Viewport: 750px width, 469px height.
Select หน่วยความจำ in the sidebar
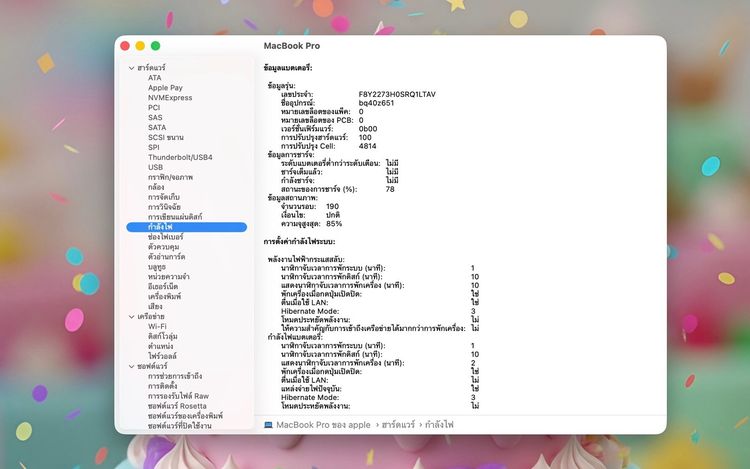[x=168, y=277]
